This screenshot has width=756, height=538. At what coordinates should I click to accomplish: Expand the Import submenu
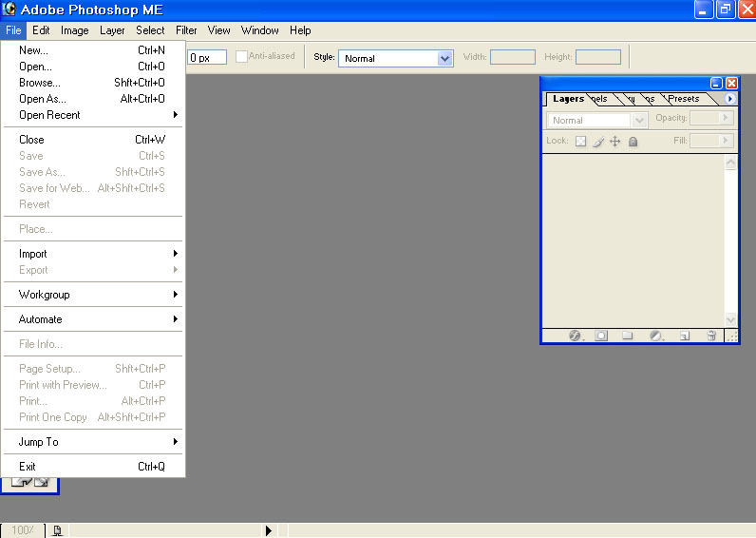coord(92,254)
